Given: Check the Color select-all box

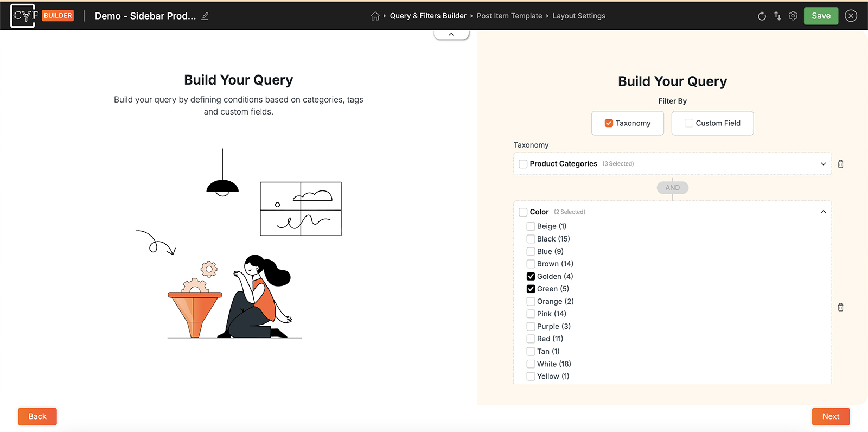Looking at the screenshot, I should click(x=523, y=212).
